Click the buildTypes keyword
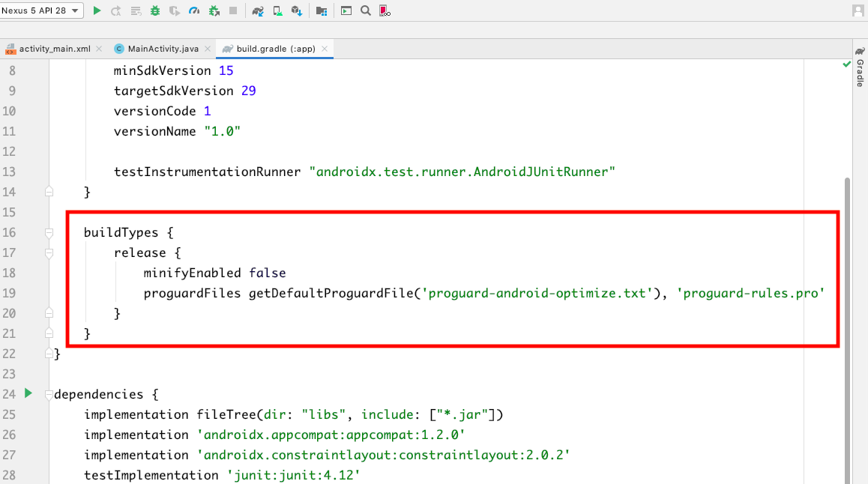 121,233
